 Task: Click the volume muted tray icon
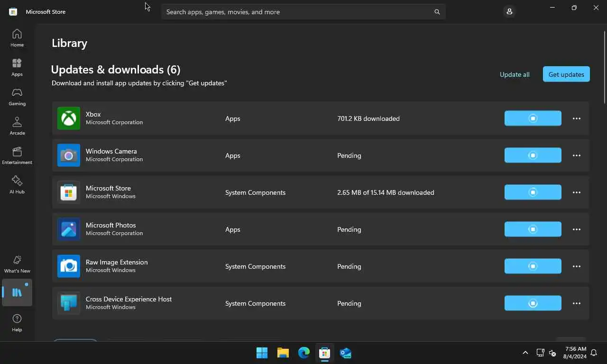(x=552, y=353)
